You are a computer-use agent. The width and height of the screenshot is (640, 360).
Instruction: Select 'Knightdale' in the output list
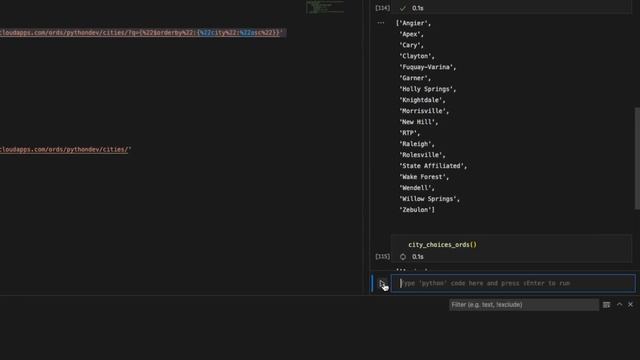click(420, 100)
